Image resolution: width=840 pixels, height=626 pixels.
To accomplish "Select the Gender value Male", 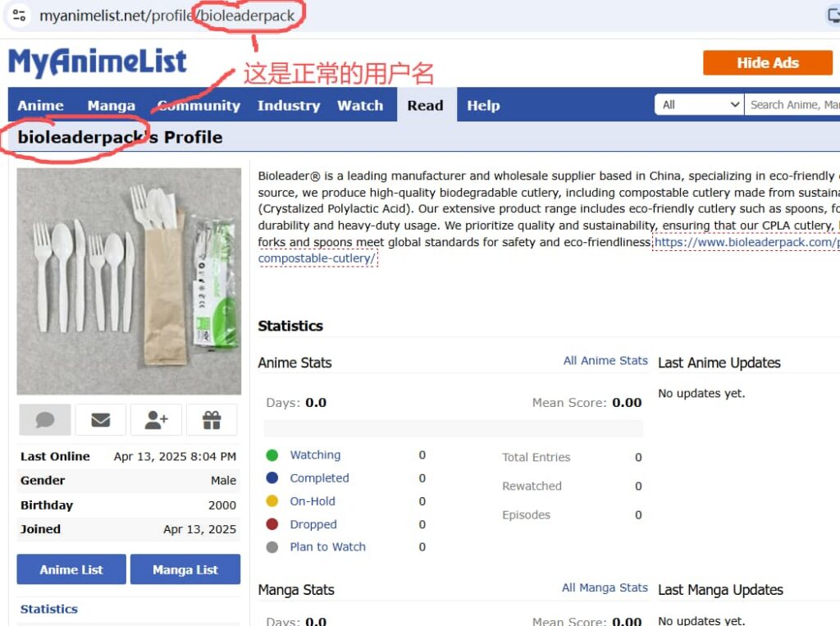I will pyautogui.click(x=223, y=480).
